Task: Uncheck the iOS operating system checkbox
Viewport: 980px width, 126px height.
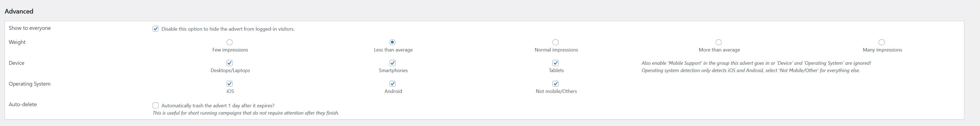Action: pyautogui.click(x=229, y=83)
